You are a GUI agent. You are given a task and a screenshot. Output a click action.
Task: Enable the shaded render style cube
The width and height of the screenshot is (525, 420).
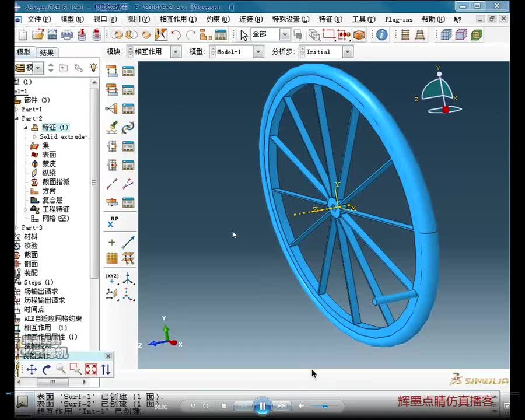pos(476,35)
